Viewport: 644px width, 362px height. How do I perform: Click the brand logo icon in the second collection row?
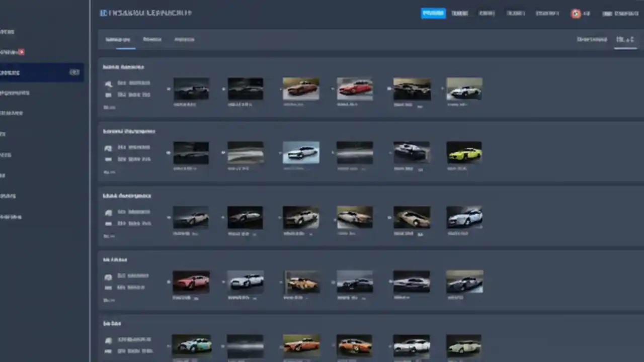pos(108,147)
